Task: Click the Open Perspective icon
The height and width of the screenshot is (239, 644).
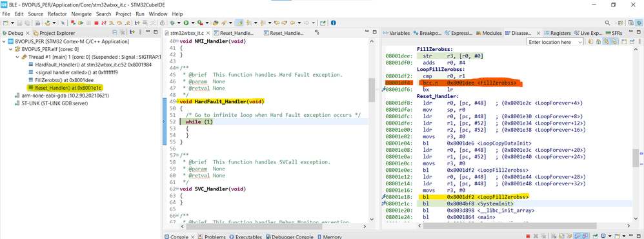Action: coord(620,23)
